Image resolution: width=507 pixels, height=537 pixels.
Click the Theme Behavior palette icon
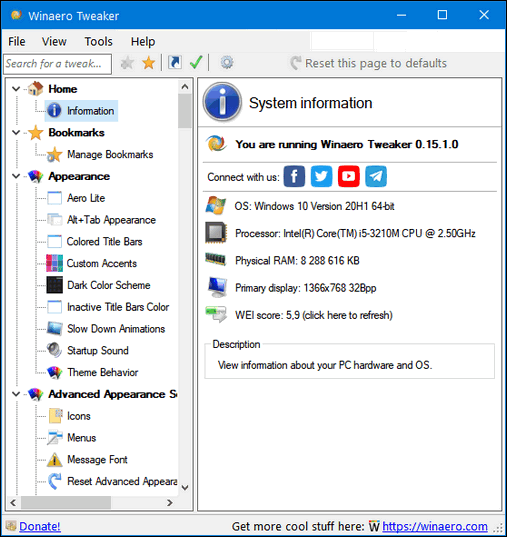[x=54, y=372]
